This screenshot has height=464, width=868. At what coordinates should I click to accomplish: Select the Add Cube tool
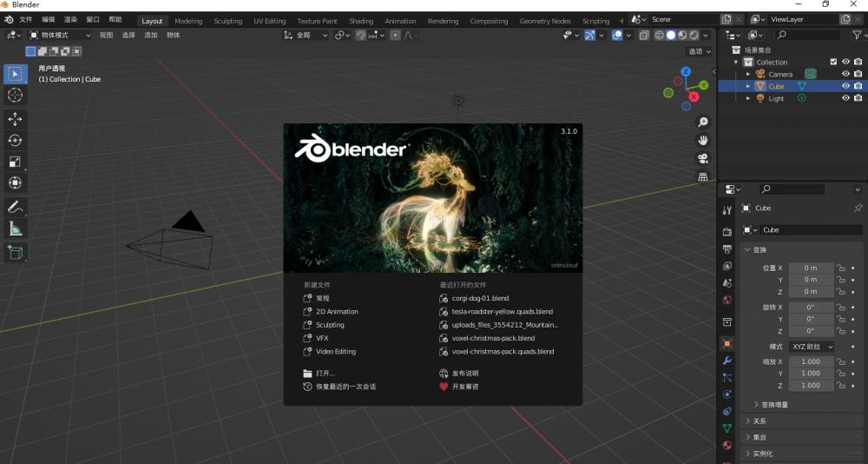[16, 253]
